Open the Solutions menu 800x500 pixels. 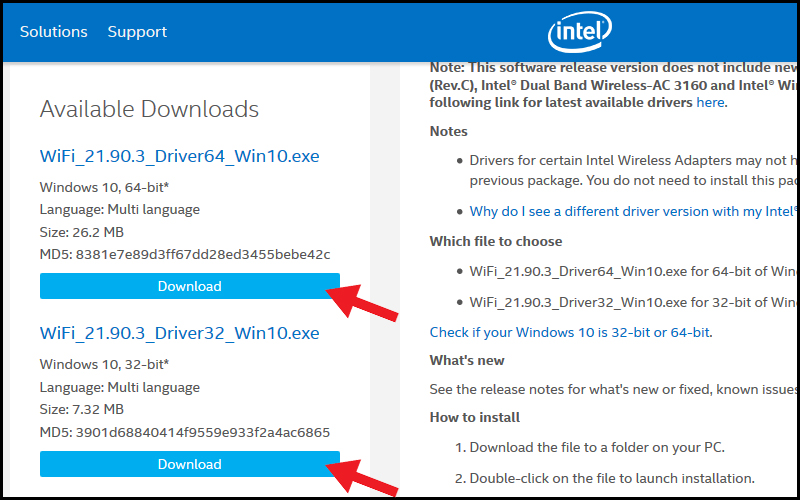pos(54,32)
